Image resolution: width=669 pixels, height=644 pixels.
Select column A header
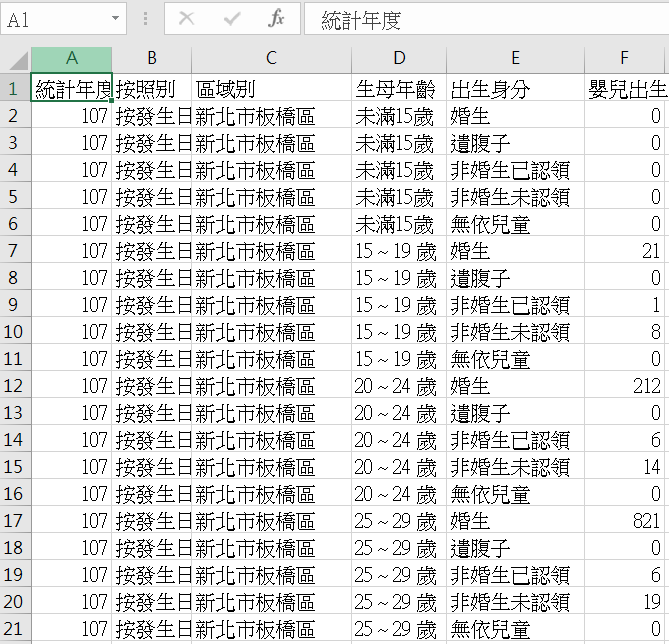tap(71, 59)
